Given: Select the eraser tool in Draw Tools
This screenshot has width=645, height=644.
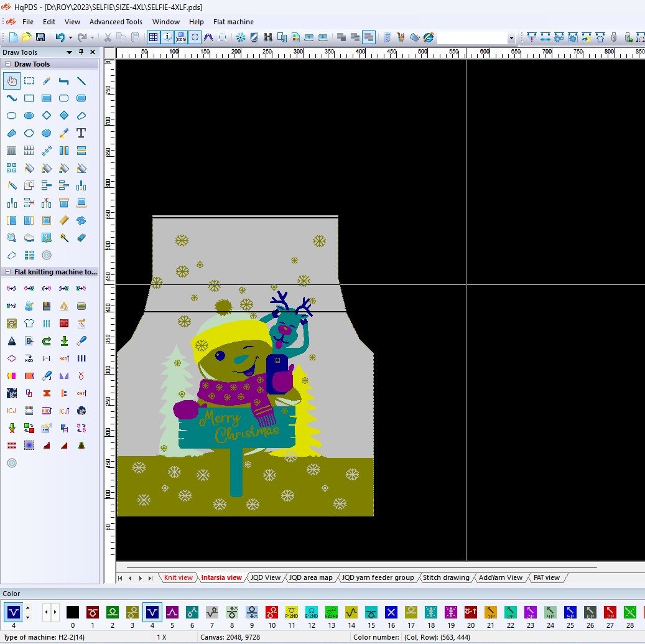Looking at the screenshot, I should (x=81, y=238).
